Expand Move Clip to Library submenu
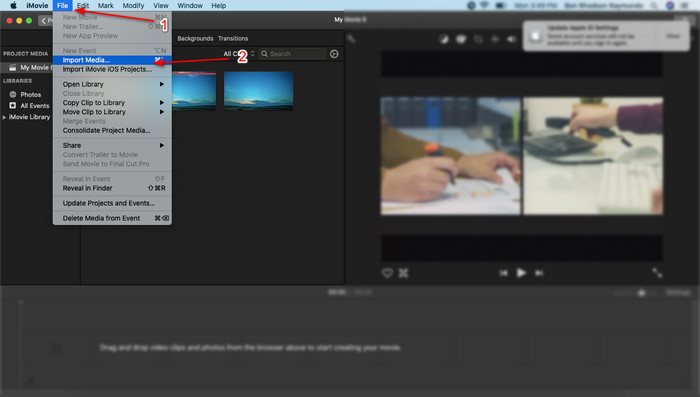The height and width of the screenshot is (397, 700). click(112, 112)
